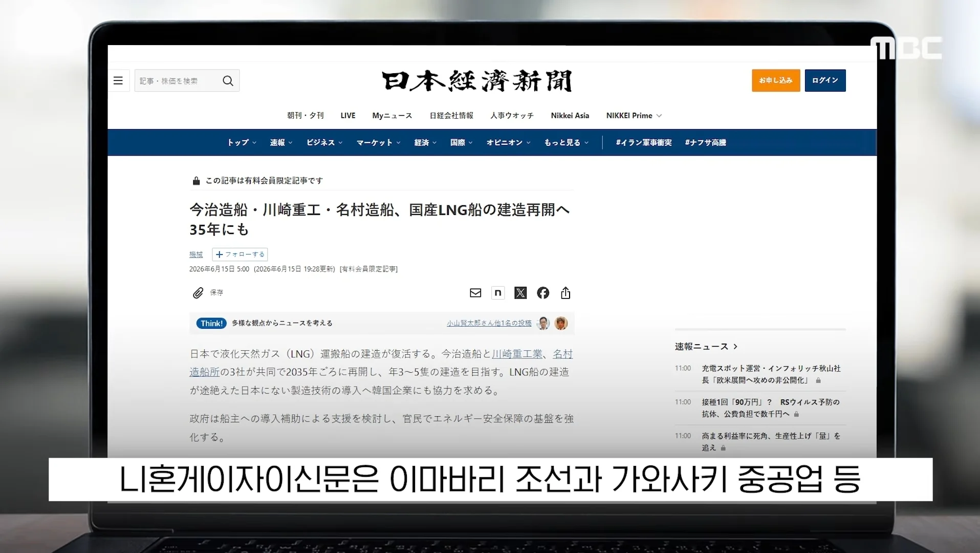Open the 日経会社情報 menu item
The width and height of the screenshot is (980, 553).
tap(451, 116)
